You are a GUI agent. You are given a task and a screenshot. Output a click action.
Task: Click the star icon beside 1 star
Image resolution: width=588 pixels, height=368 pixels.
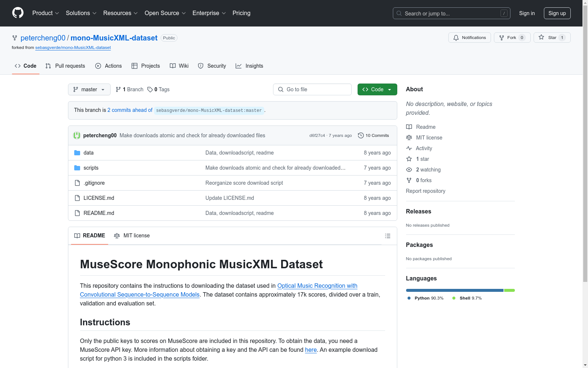[x=409, y=159]
